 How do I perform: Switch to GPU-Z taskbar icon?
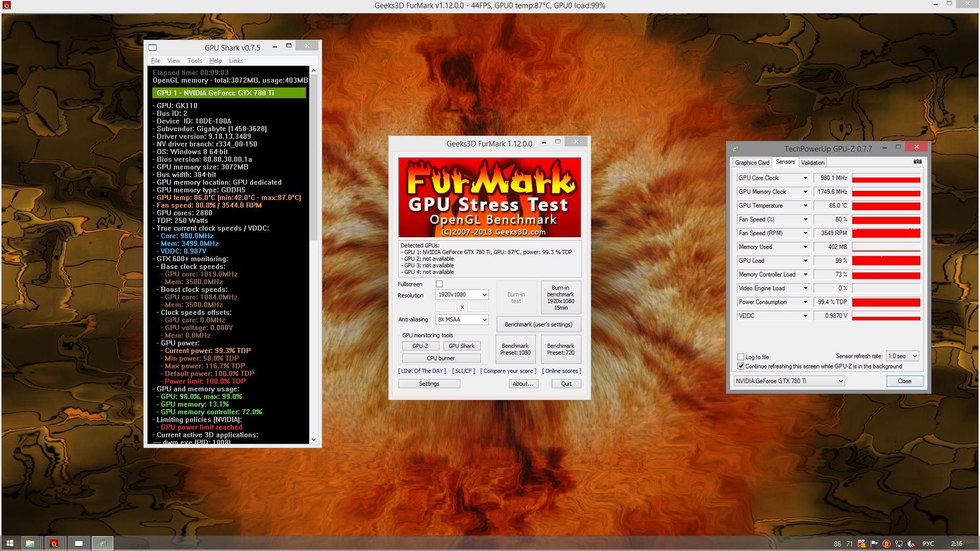click(x=103, y=543)
